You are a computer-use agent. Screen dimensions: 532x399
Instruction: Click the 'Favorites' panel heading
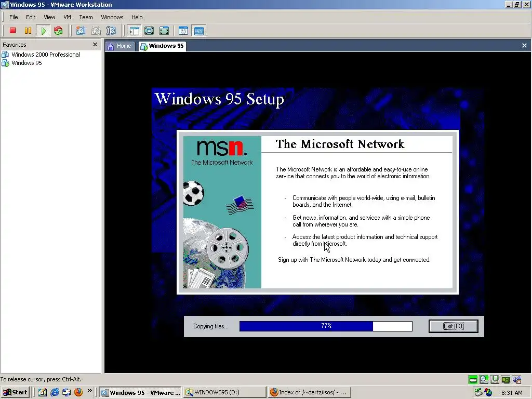14,45
